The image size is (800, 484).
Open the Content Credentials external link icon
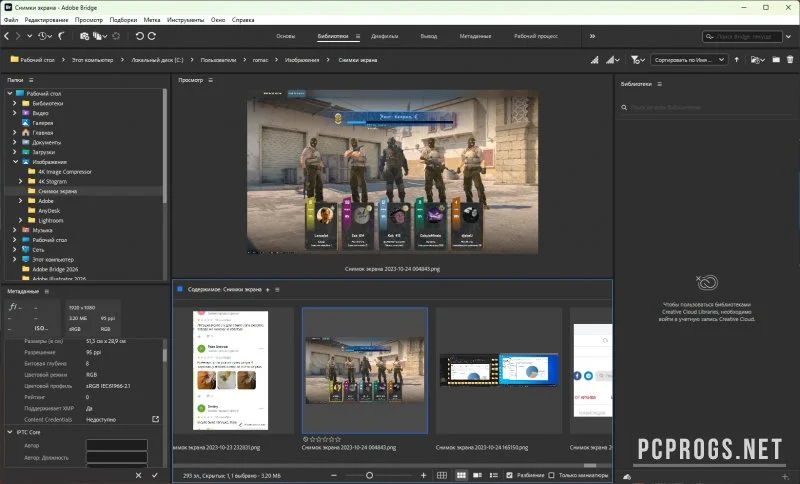(x=156, y=419)
